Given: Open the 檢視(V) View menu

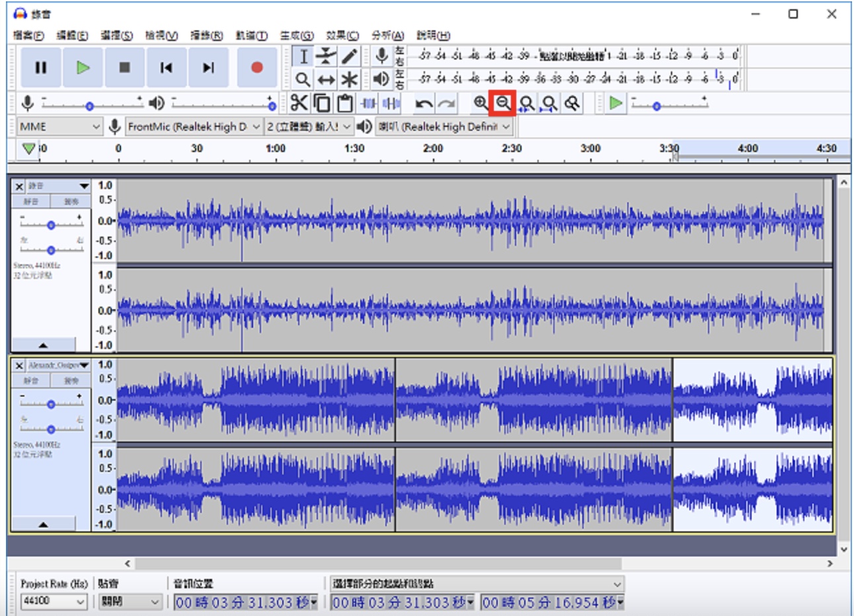Looking at the screenshot, I should (x=161, y=35).
